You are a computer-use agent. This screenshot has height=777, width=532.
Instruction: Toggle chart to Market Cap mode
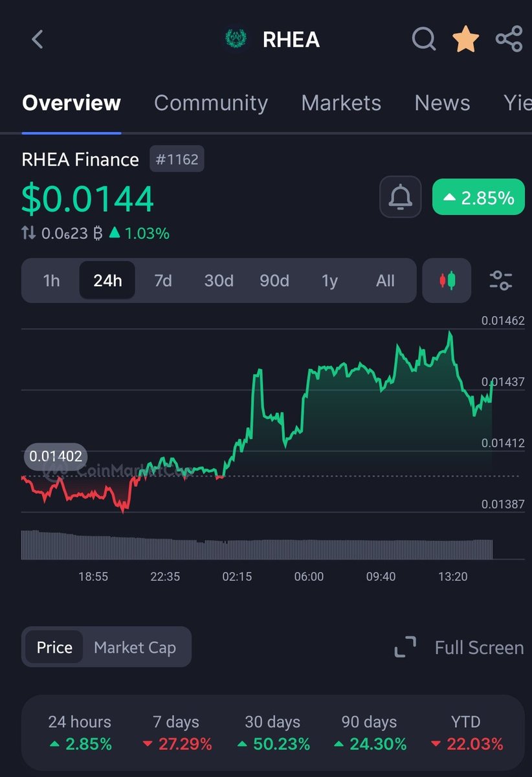tap(135, 647)
